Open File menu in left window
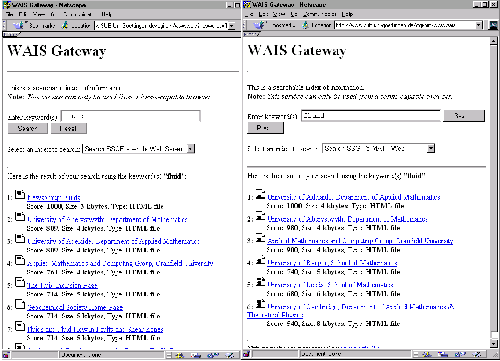Image resolution: width=500 pixels, height=361 pixels. [9, 14]
